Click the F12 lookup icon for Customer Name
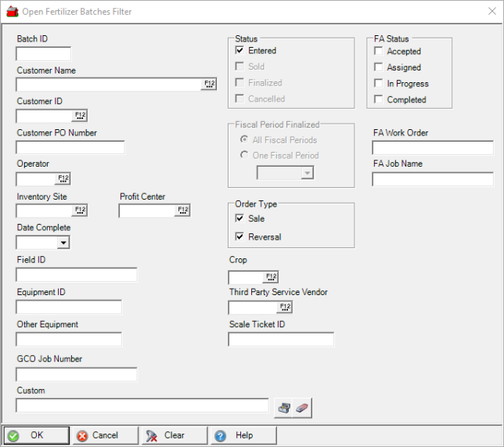 (x=209, y=85)
